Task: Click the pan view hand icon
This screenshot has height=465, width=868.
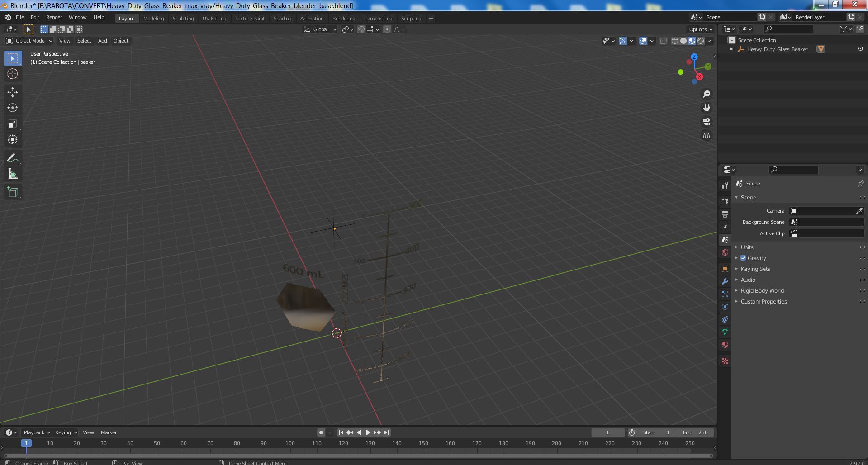Action: click(707, 108)
